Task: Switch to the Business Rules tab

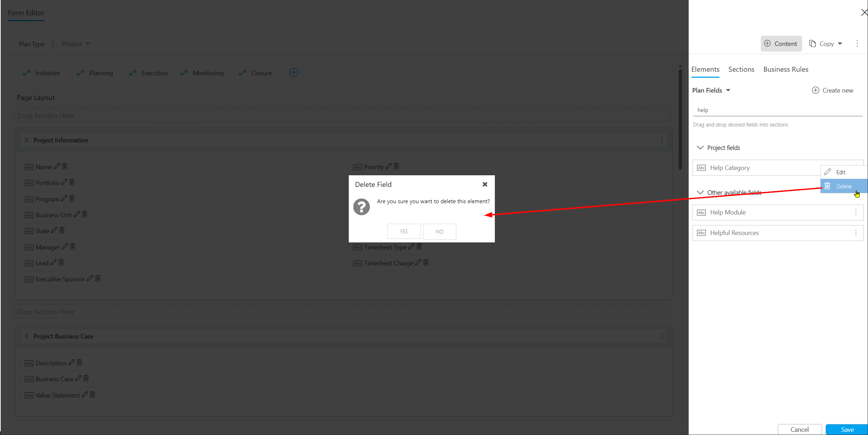Action: pos(786,69)
